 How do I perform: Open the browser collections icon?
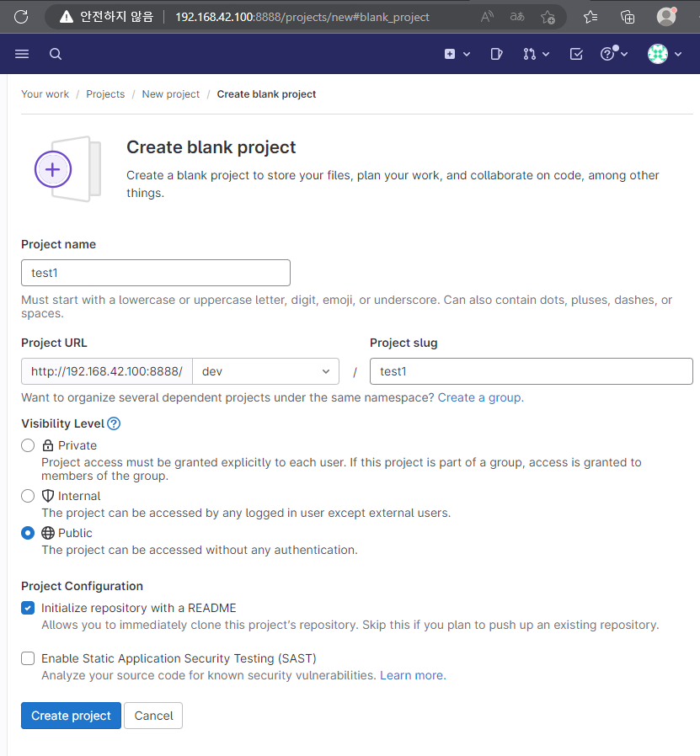628,18
